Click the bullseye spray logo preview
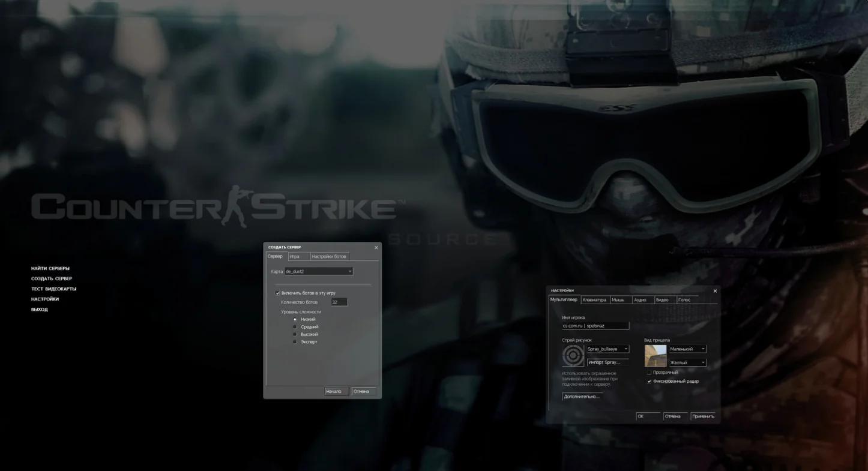The width and height of the screenshot is (868, 471). (x=573, y=355)
